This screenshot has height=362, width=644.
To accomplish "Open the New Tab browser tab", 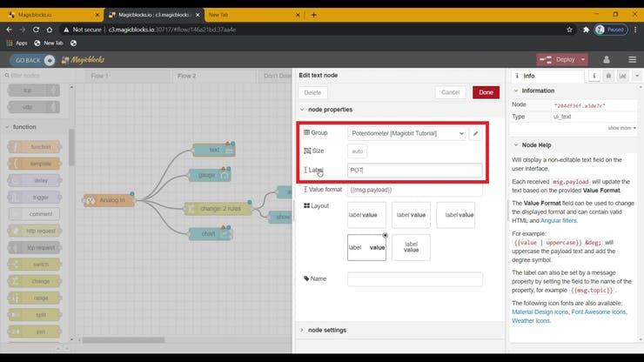I will (x=225, y=14).
